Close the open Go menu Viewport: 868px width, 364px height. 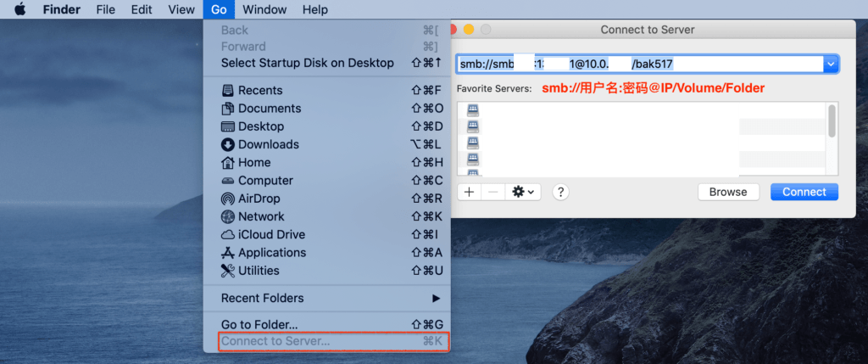pyautogui.click(x=219, y=9)
